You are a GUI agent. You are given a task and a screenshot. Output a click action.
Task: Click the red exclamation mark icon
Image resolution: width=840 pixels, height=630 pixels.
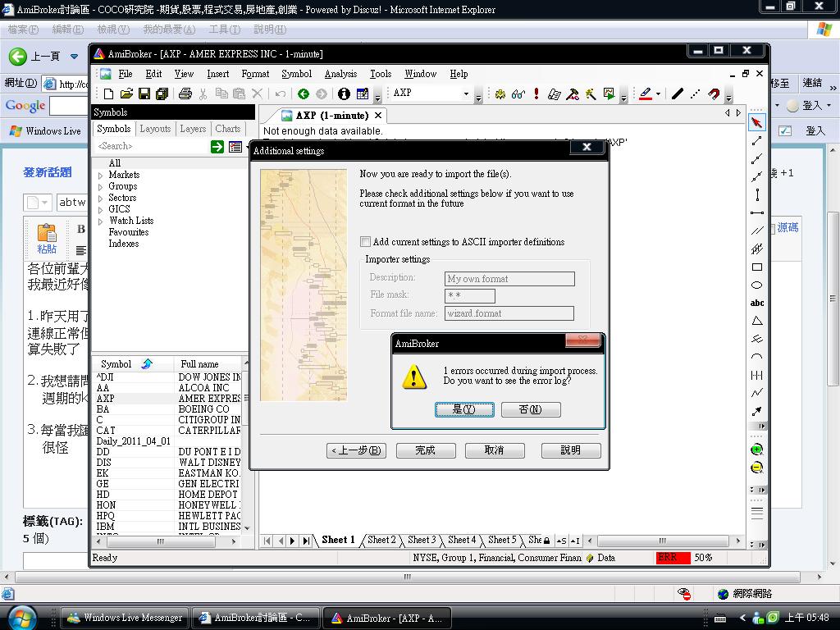pyautogui.click(x=536, y=94)
